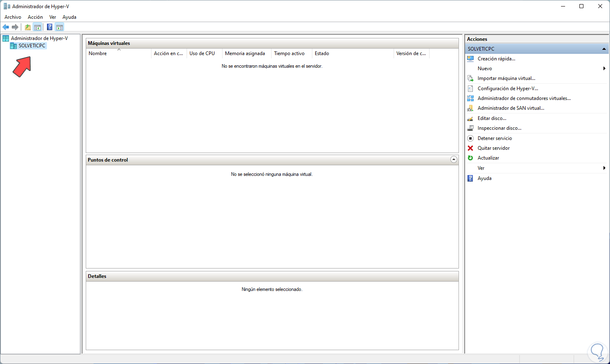
Task: Click the 'Ningún elemento seleccionado' text
Action: (x=272, y=289)
